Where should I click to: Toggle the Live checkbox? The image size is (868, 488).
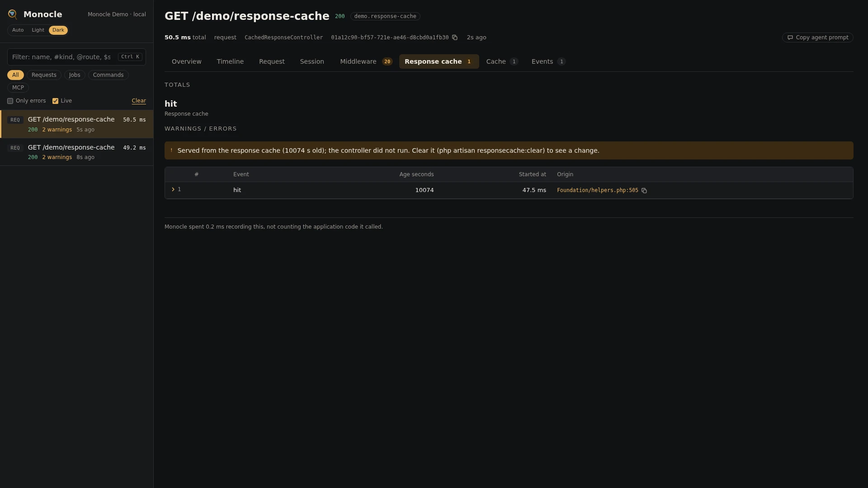[x=55, y=101]
